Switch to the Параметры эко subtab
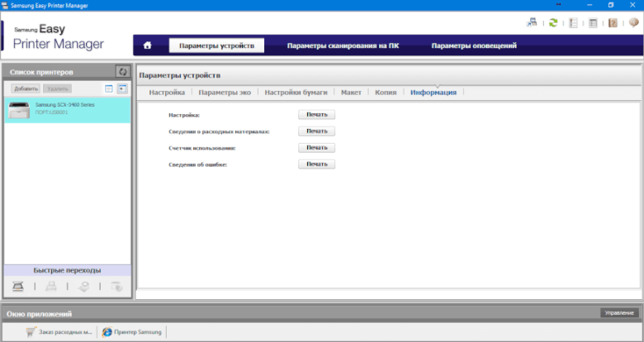This screenshot has height=342, width=644. [x=224, y=93]
